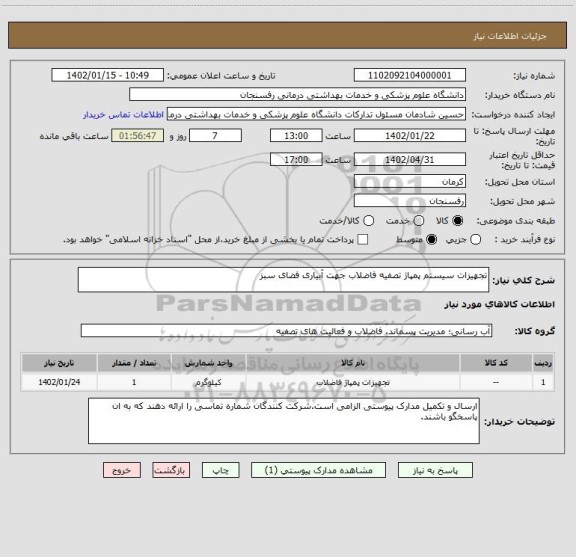Click the پاسخ به نیاز button

click(435, 470)
